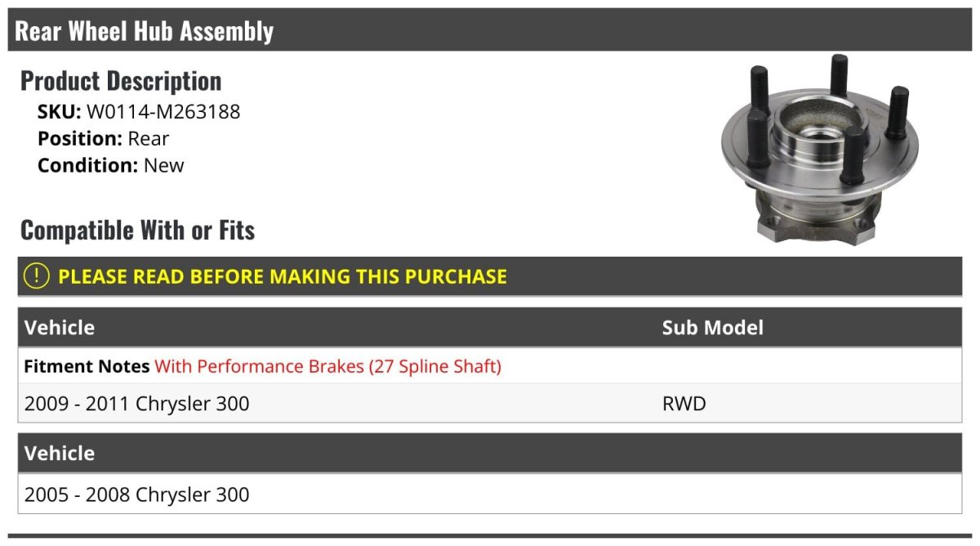Click the red With Performance Brakes note
The height and width of the screenshot is (546, 980).
pos(327,366)
